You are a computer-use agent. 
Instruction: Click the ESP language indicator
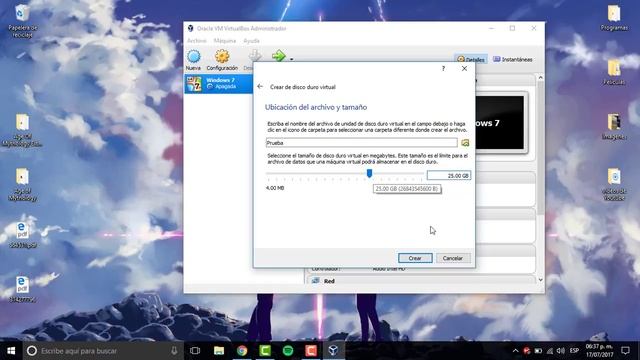[x=575, y=351]
